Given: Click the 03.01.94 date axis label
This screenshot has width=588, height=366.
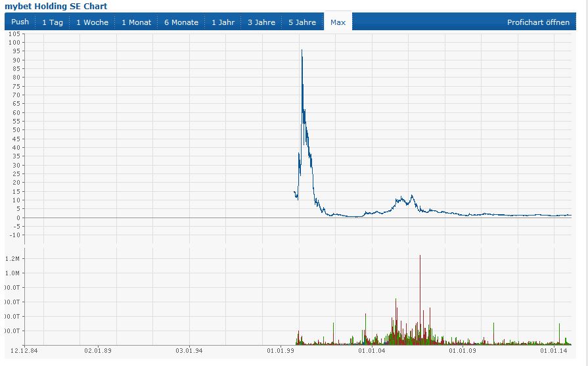Looking at the screenshot, I should click(189, 351).
